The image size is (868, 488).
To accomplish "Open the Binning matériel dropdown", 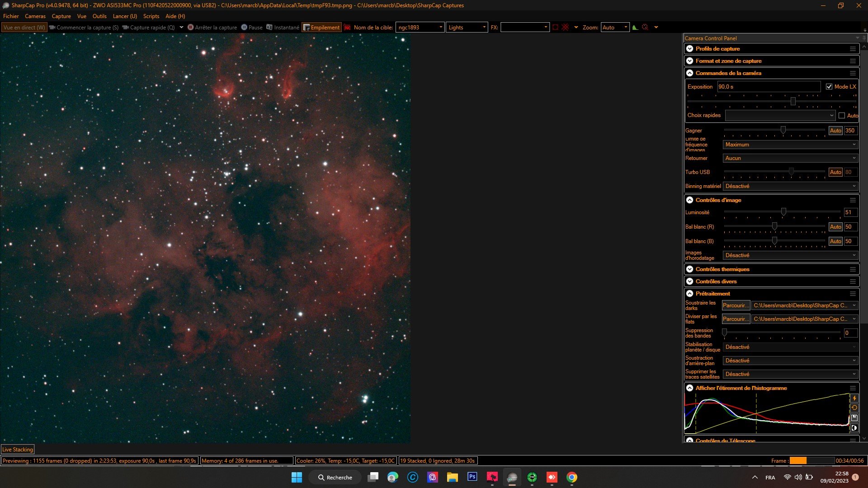I will (x=790, y=186).
